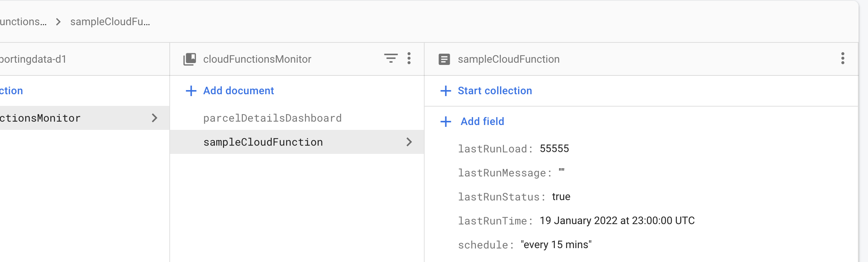Open the filter list icon
Screen dimensions: 868x262
click(x=391, y=58)
